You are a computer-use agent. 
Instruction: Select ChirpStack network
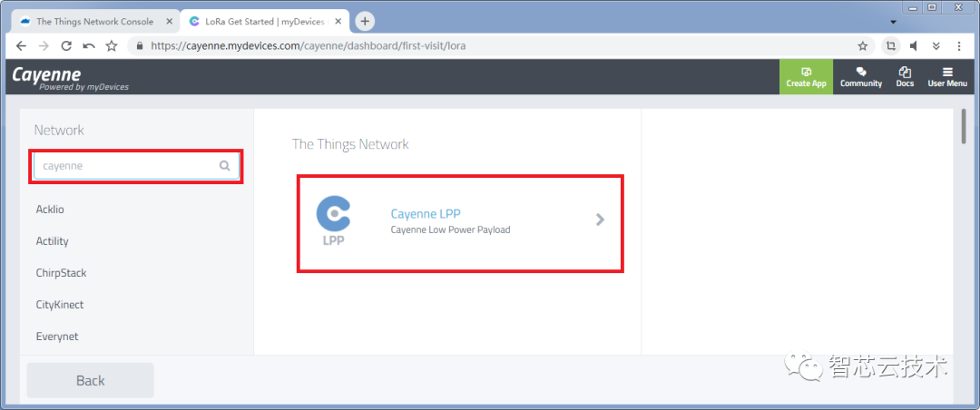point(62,273)
